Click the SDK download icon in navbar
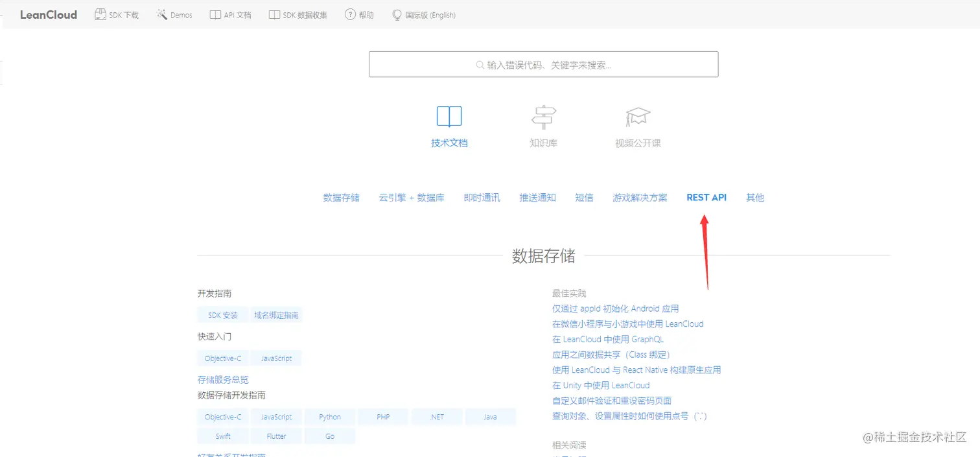This screenshot has height=457, width=980. pyautogui.click(x=100, y=14)
